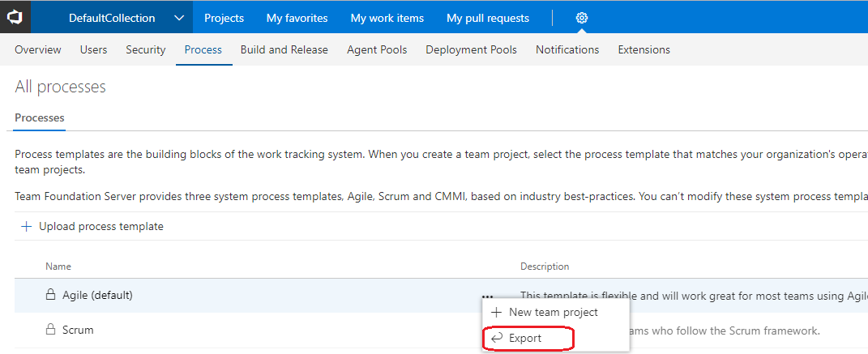This screenshot has height=354, width=868.
Task: Click the Export arrow icon
Action: pyautogui.click(x=497, y=338)
